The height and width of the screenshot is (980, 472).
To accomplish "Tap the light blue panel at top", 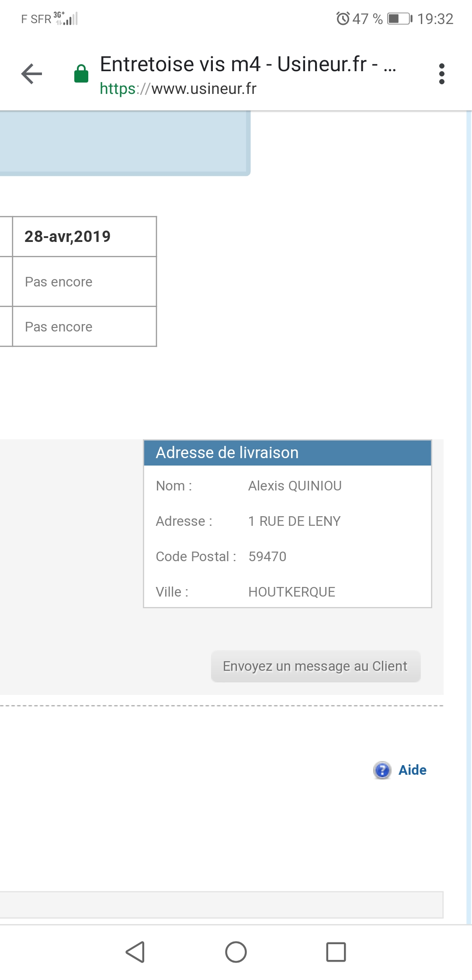I will pos(125,143).
